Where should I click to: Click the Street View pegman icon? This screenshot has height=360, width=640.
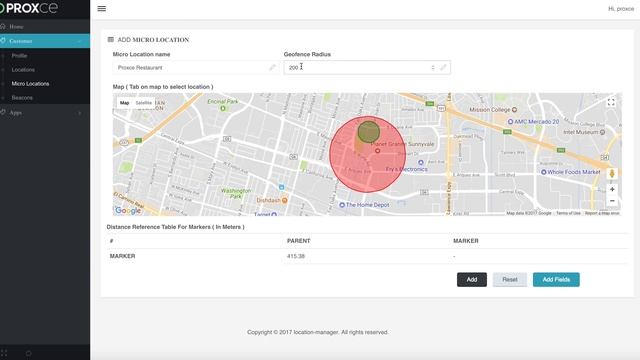(x=612, y=174)
